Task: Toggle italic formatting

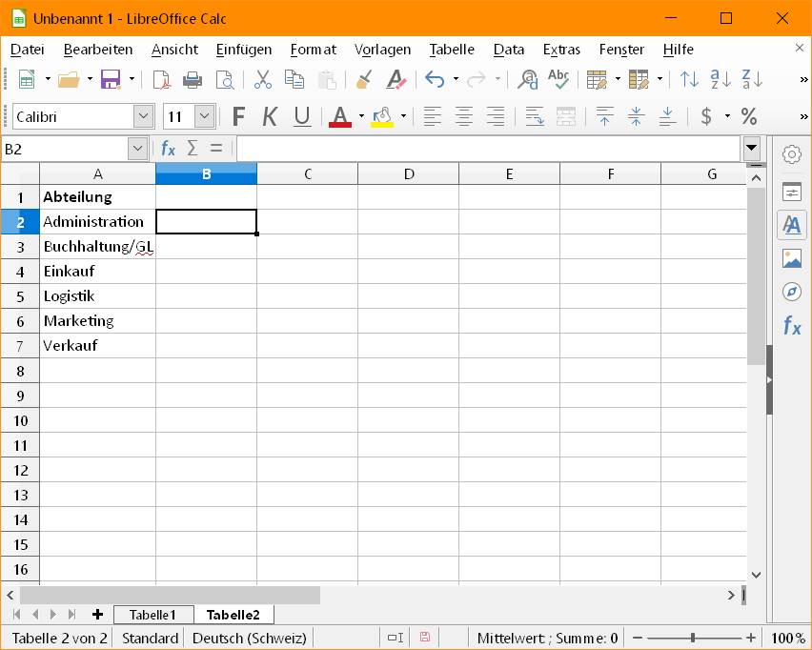Action: click(270, 115)
